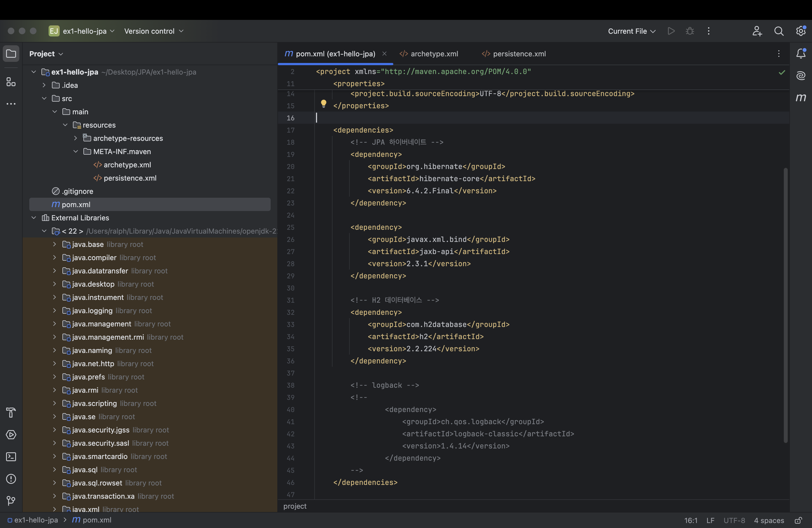Open the Maven tool window icon
This screenshot has height=528, width=812.
click(801, 97)
